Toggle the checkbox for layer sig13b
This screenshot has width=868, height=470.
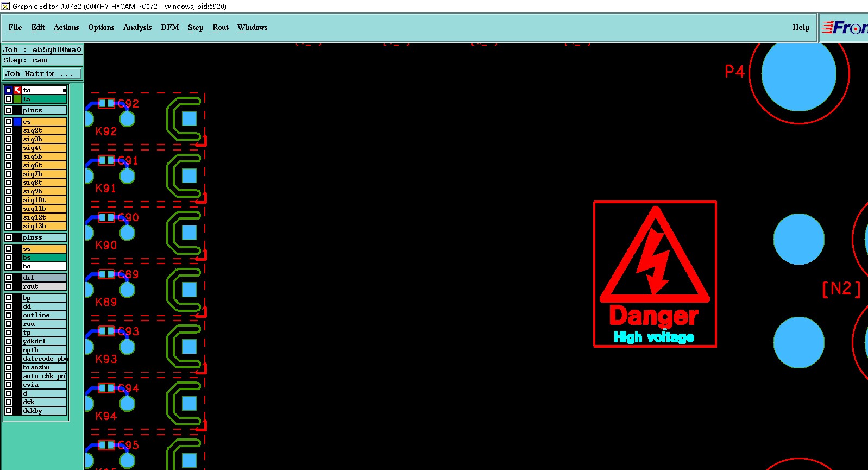[9, 226]
